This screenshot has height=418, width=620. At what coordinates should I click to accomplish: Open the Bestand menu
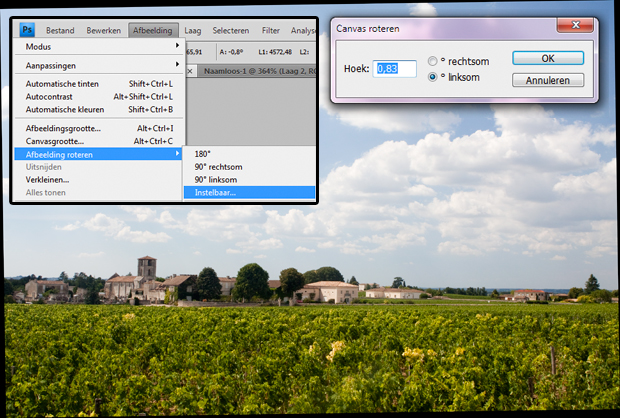(60, 30)
